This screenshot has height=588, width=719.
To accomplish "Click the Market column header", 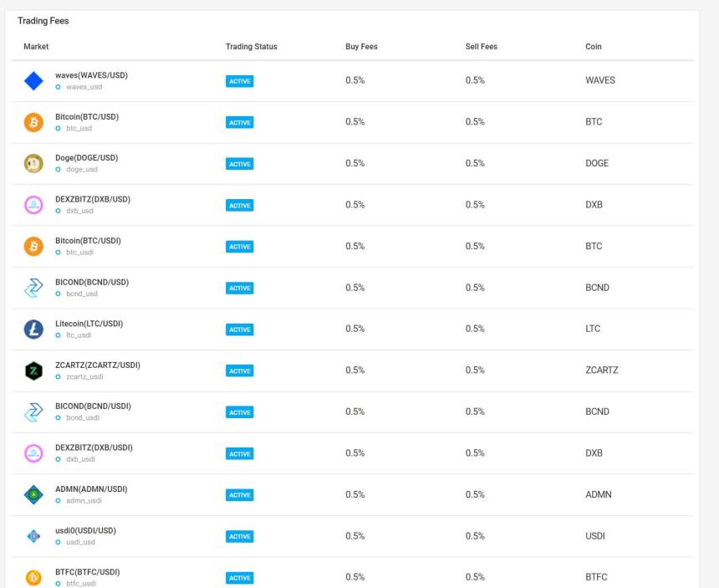I will tap(36, 47).
